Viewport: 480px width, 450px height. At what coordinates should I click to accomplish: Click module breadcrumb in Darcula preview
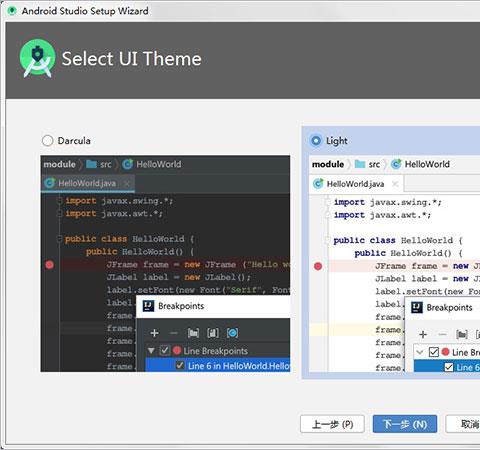click(x=59, y=164)
